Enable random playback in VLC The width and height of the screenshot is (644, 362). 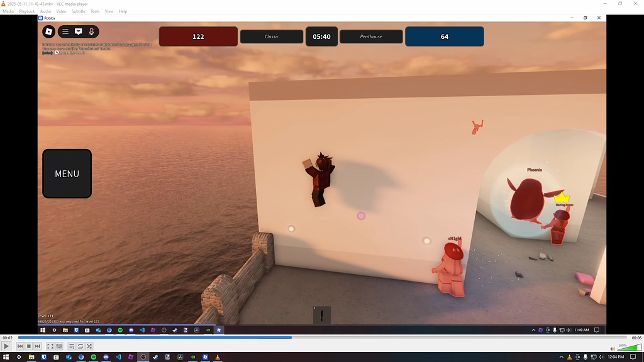[88, 346]
